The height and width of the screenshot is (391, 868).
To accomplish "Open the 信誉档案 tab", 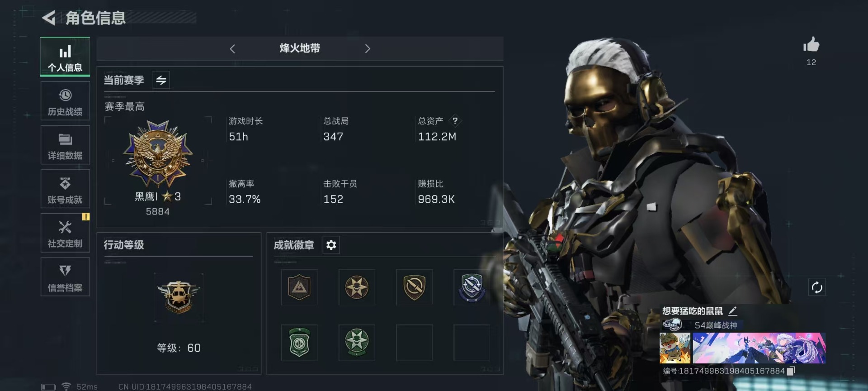I will 65,277.
